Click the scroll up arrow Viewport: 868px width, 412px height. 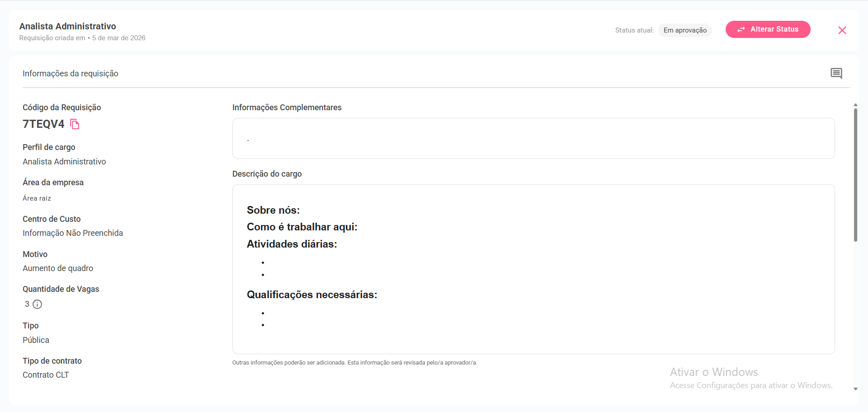coord(855,105)
